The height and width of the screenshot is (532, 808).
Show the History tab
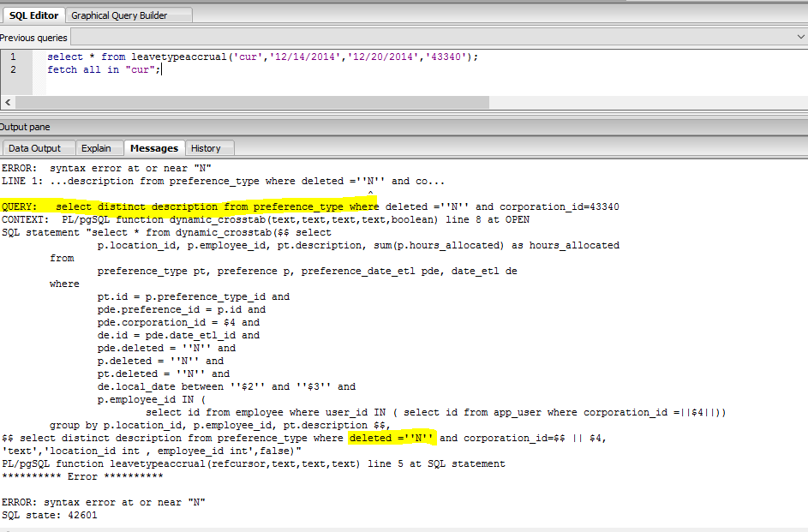pyautogui.click(x=206, y=148)
